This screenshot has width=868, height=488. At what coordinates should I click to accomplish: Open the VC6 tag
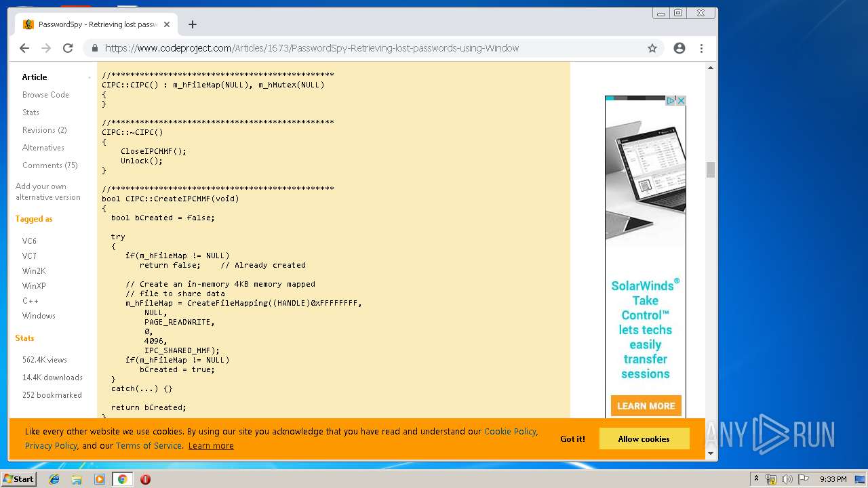pyautogui.click(x=29, y=241)
